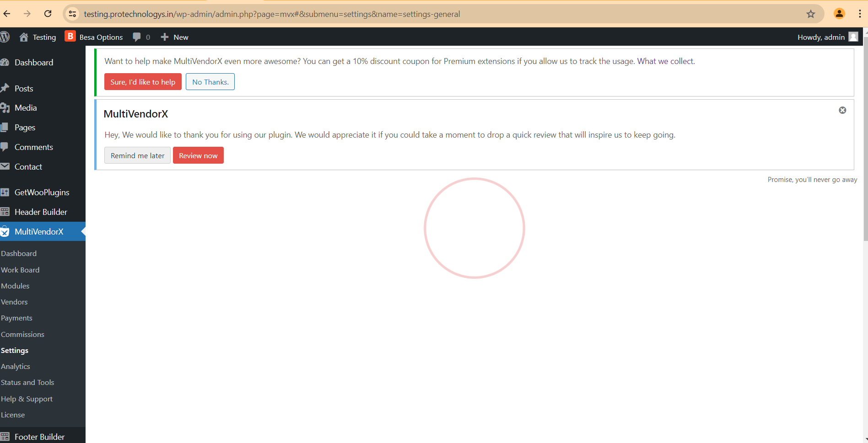Click the comments bubble icon in admin bar
This screenshot has width=868, height=443.
[x=136, y=37]
